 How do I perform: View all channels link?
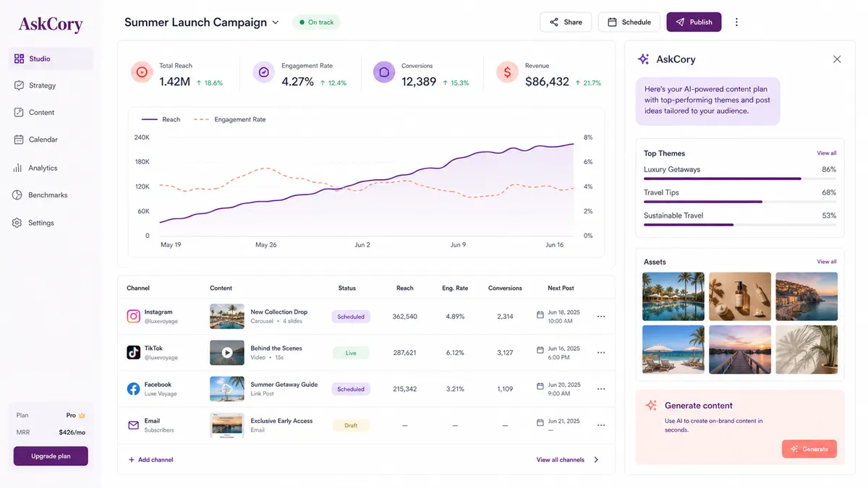tap(568, 460)
